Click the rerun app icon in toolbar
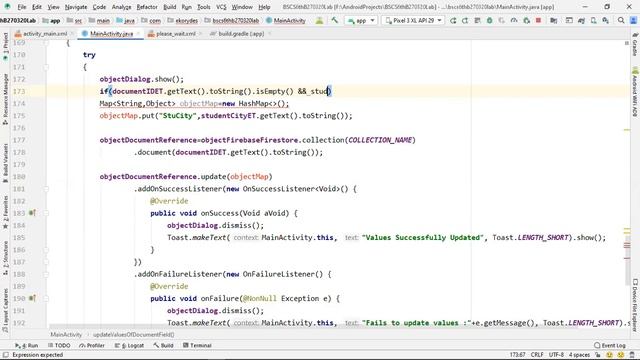The image size is (640, 360). [x=453, y=20]
